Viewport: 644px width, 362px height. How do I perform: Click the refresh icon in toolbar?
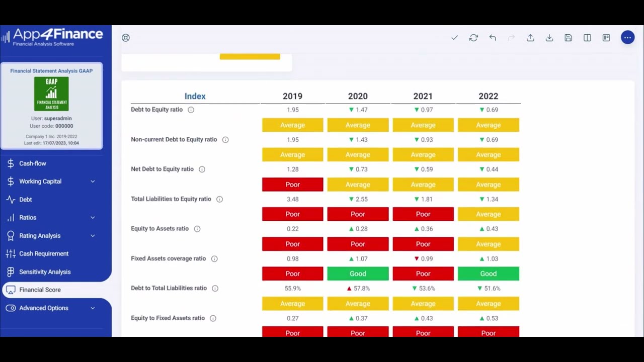(x=473, y=38)
